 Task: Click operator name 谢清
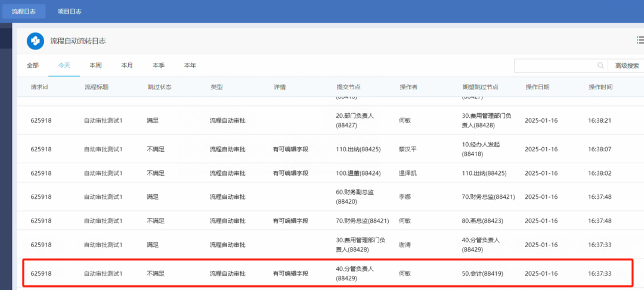click(404, 245)
